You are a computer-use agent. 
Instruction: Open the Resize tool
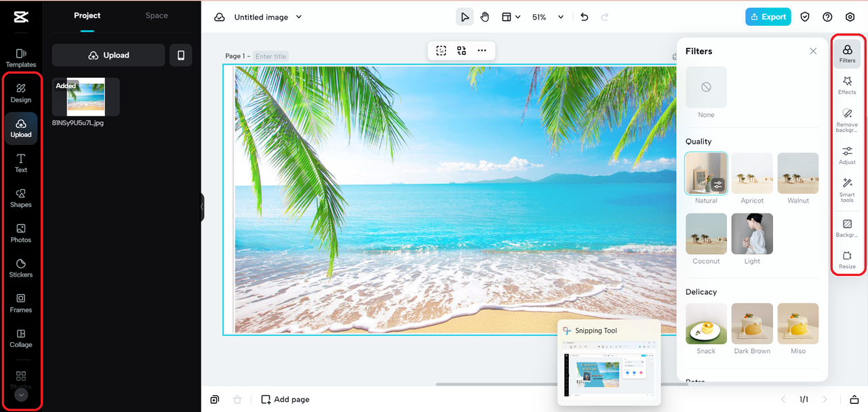pos(847,260)
